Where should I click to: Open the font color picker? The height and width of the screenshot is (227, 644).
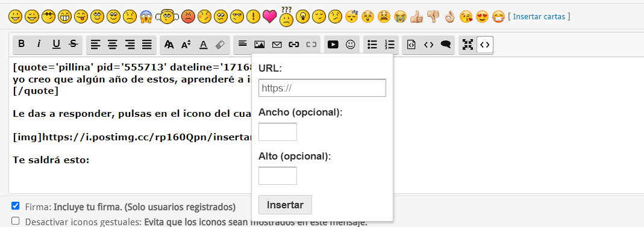(203, 45)
